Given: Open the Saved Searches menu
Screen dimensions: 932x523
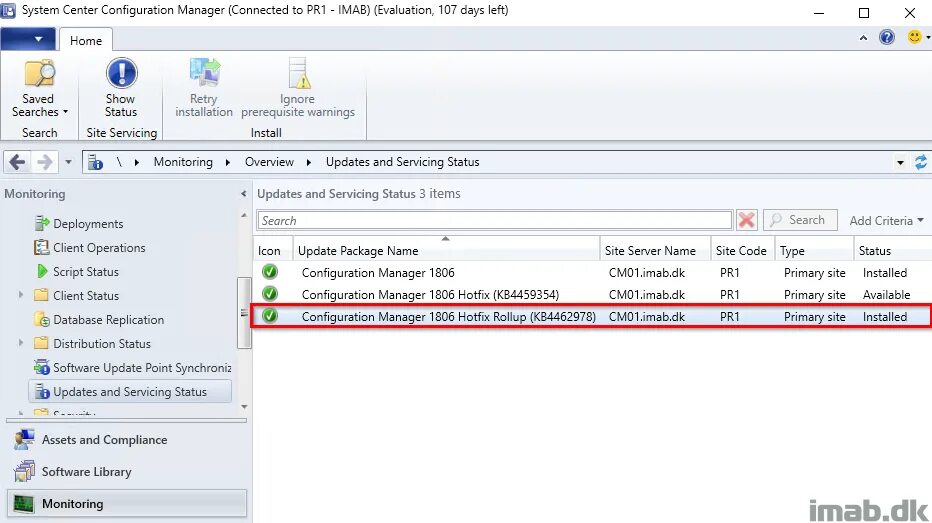Looking at the screenshot, I should click(x=39, y=89).
